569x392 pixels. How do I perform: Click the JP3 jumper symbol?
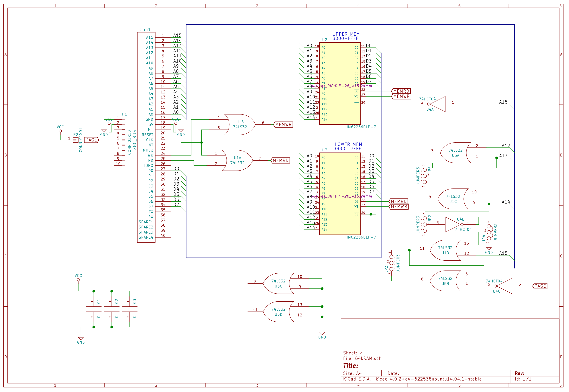click(x=391, y=263)
